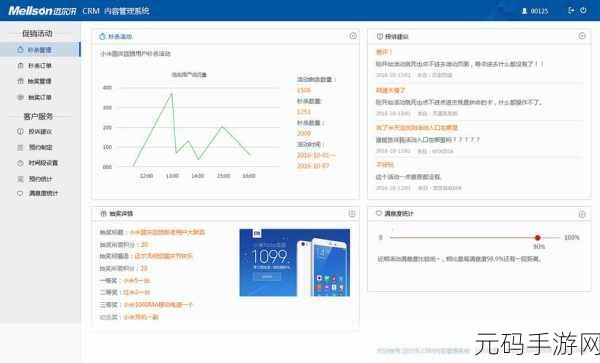Click the 二等奖 prize row in 抽奖详情

pos(125,293)
